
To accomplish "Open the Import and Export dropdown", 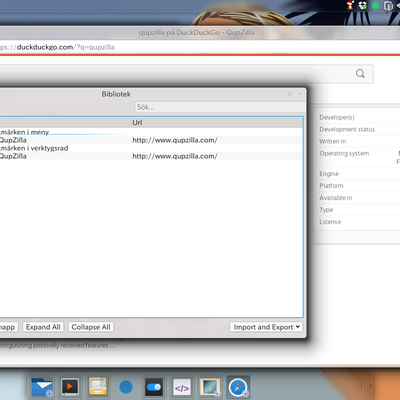I will [x=266, y=327].
